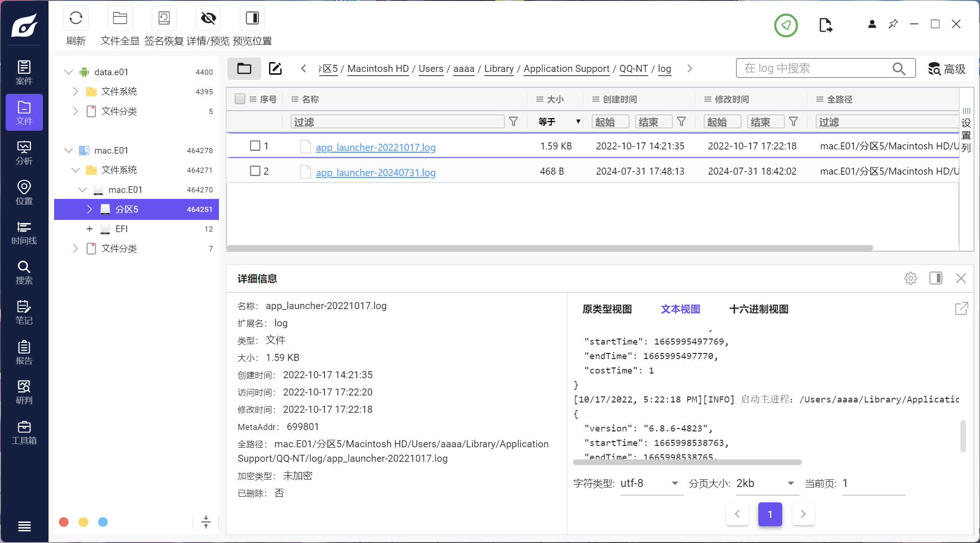Click the 修改时间 filter funnel
The height and width of the screenshot is (543, 980).
coord(793,122)
